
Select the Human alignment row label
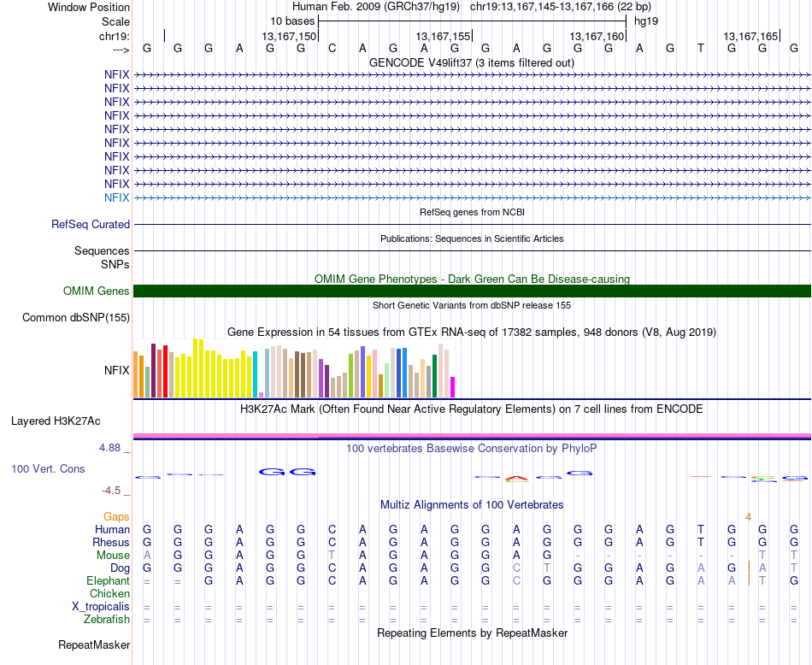click(x=112, y=529)
